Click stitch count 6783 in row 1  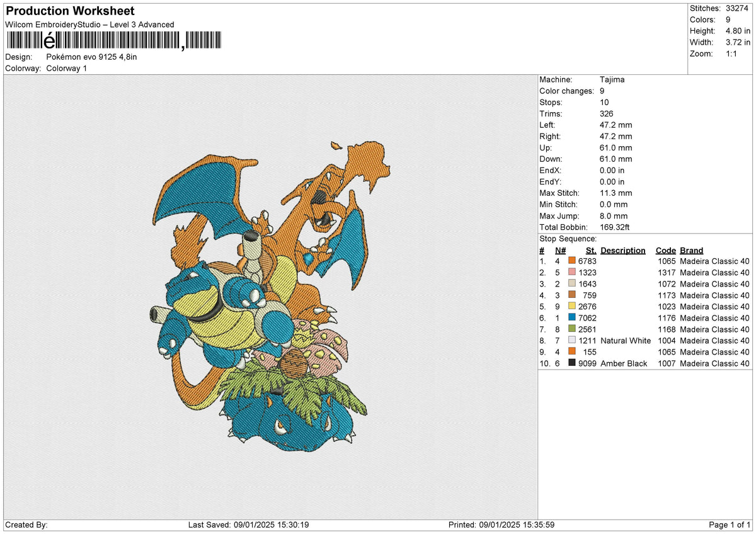pos(587,261)
